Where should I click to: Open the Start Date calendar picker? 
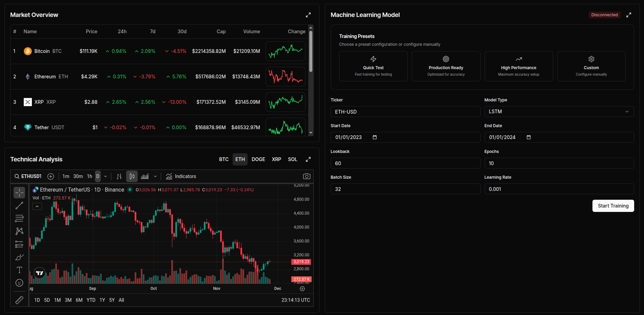pos(374,137)
